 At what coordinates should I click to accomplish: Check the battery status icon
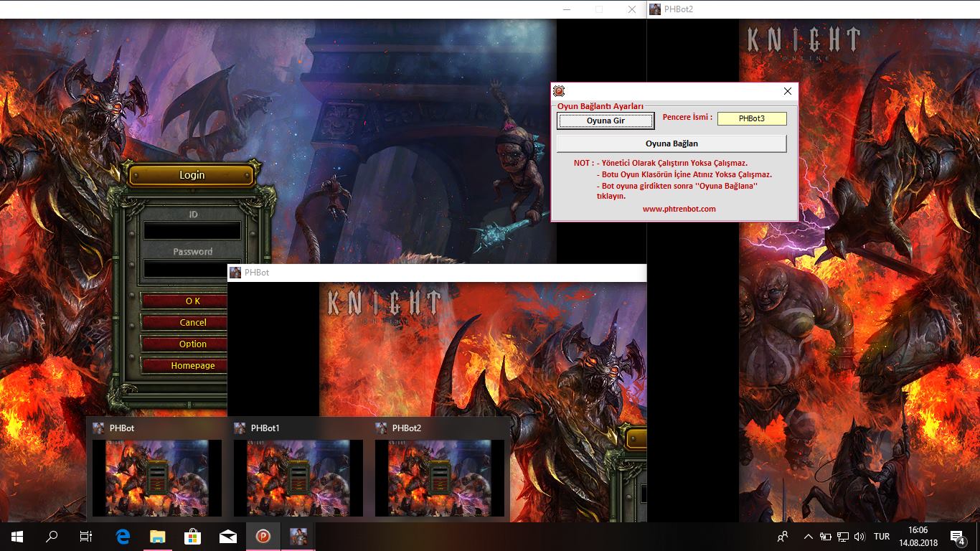point(826,536)
